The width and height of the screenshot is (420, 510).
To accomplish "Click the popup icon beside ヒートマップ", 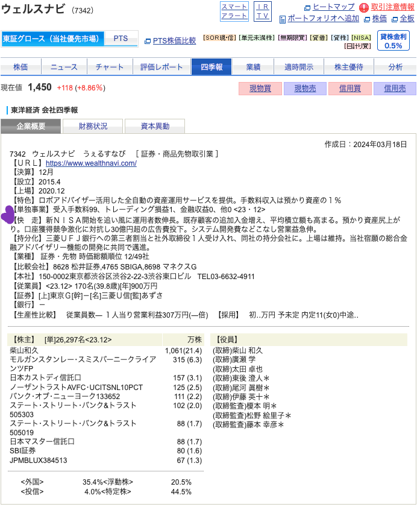I will (307, 7).
